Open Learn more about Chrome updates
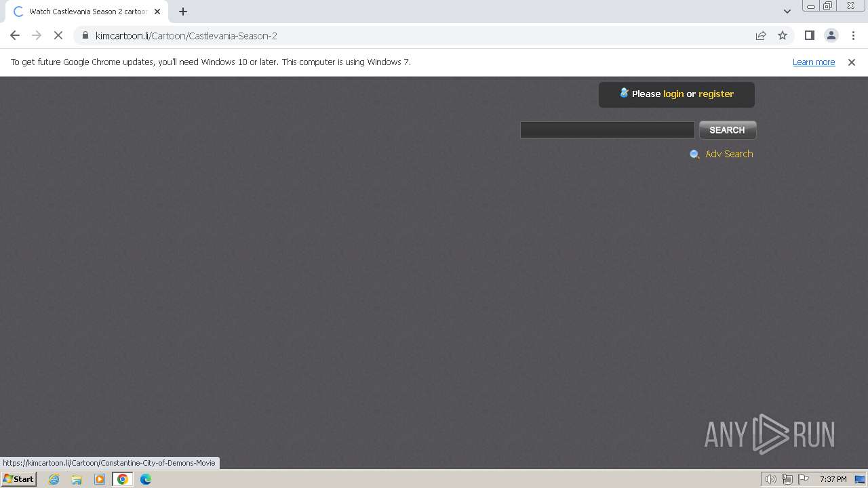868x488 pixels. click(814, 62)
